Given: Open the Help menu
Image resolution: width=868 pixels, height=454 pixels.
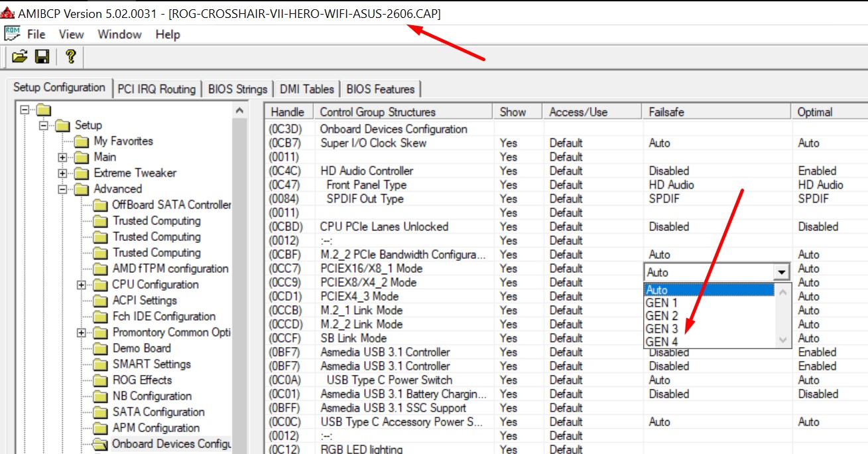Looking at the screenshot, I should point(168,34).
